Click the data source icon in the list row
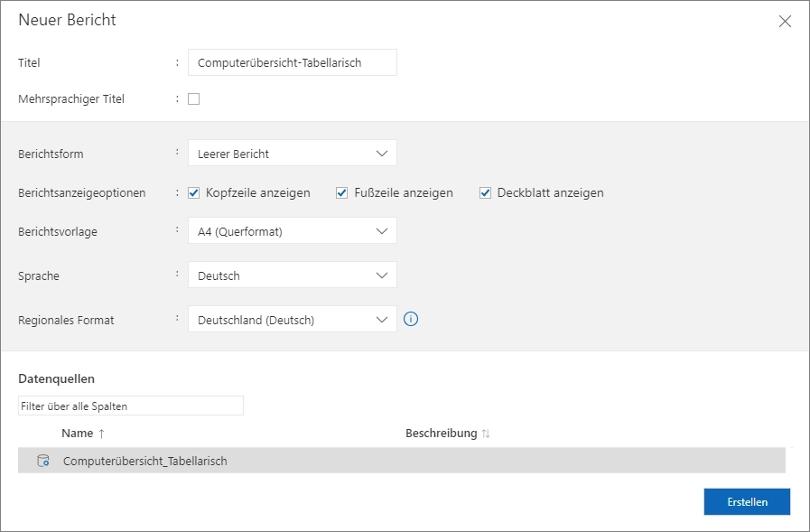This screenshot has height=532, width=810. (x=42, y=461)
